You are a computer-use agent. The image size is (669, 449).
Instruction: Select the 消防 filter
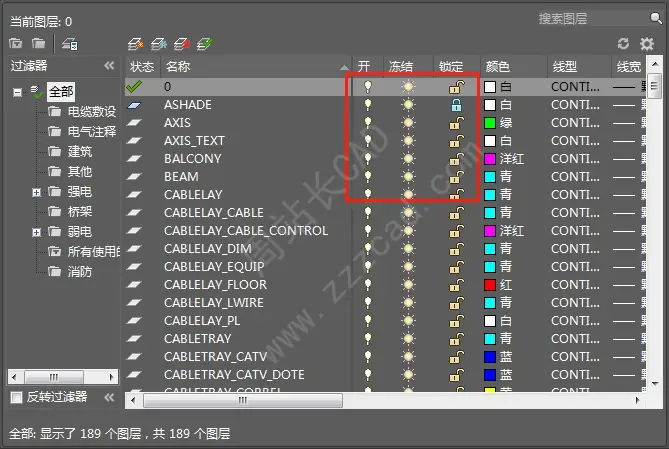coord(79,272)
